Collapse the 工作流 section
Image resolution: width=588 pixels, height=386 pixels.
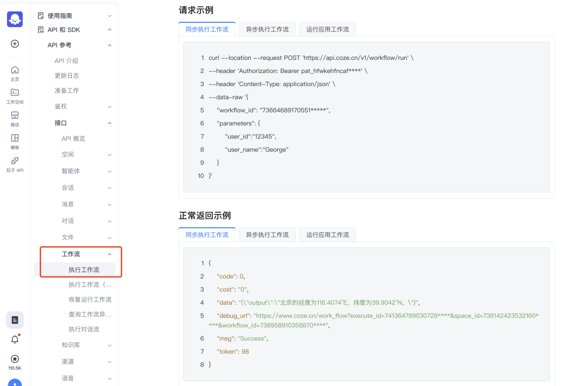pyautogui.click(x=87, y=254)
